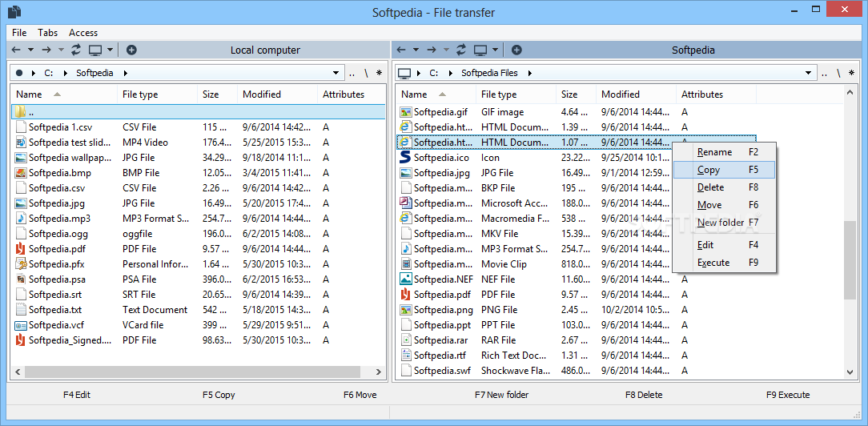The height and width of the screenshot is (426, 868).
Task: Click the F9 Execute button
Action: coord(788,395)
